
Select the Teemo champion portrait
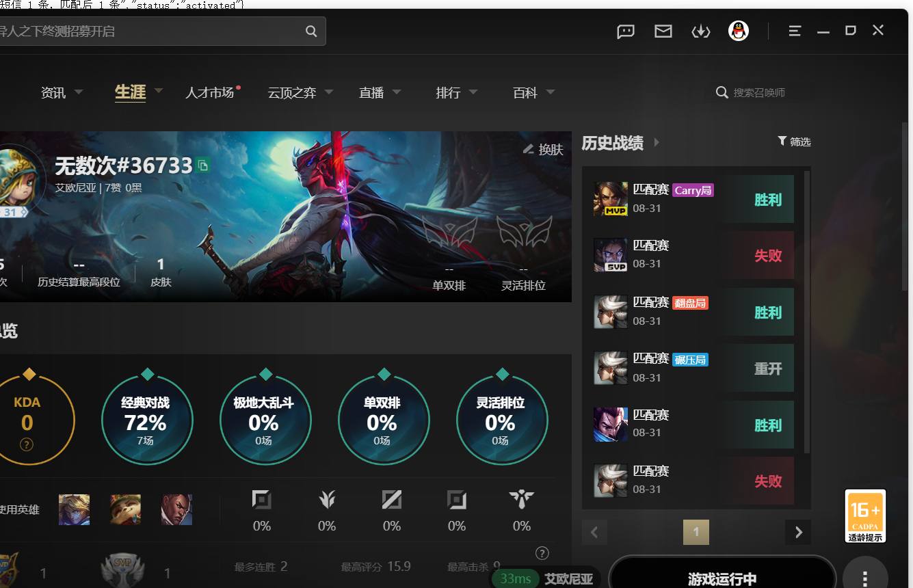[x=125, y=509]
